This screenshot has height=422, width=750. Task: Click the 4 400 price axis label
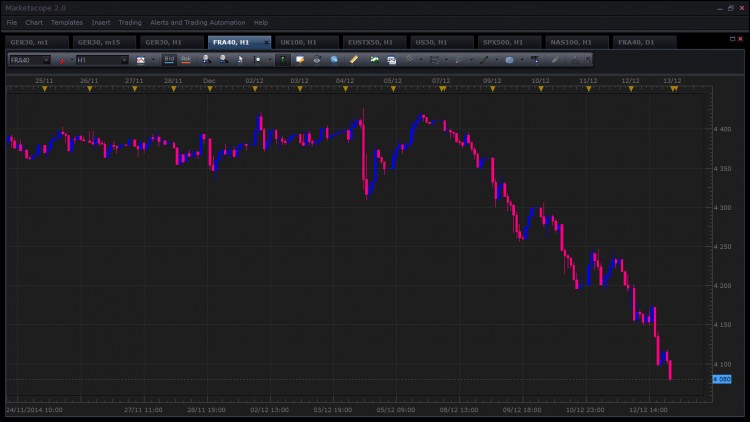[722, 129]
